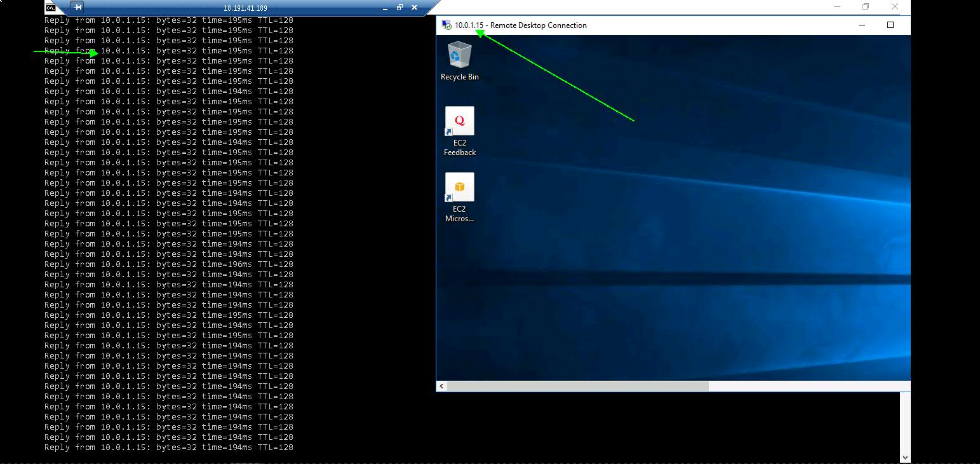The height and width of the screenshot is (464, 980).
Task: Click the 10.0.1.15 Remote Desktop Connection title
Action: pyautogui.click(x=521, y=25)
